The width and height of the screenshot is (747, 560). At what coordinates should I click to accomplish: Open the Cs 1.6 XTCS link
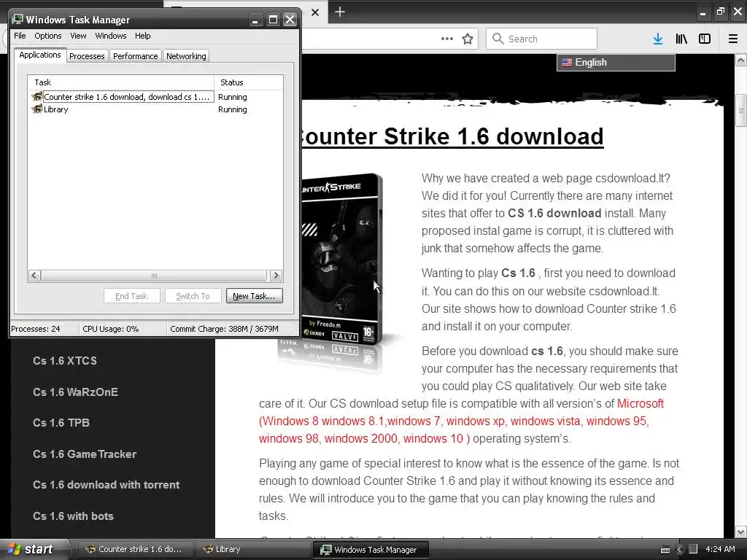pos(65,360)
